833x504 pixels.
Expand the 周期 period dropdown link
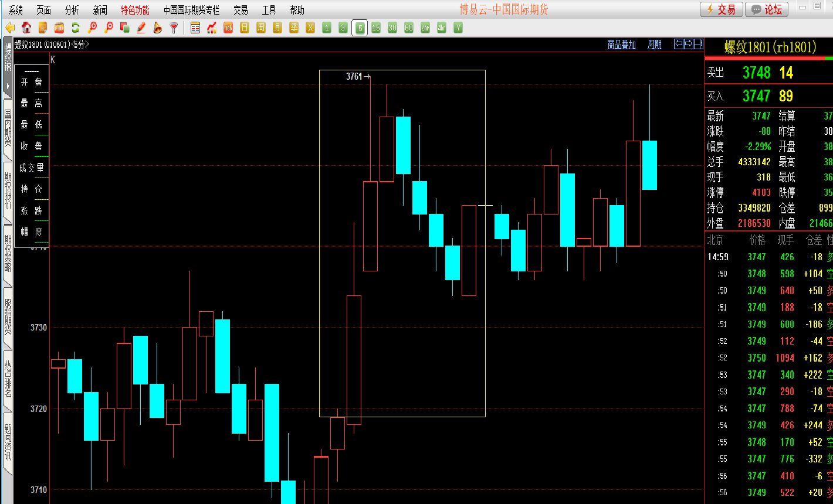(x=654, y=45)
